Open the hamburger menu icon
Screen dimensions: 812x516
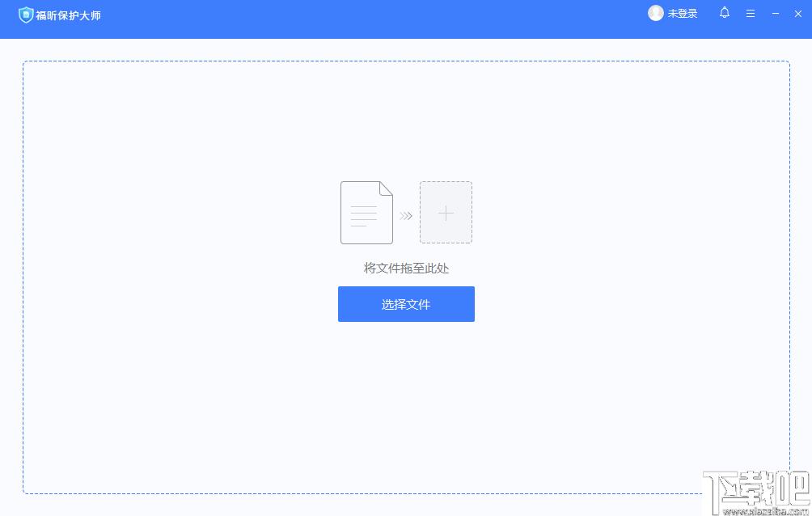tap(751, 14)
